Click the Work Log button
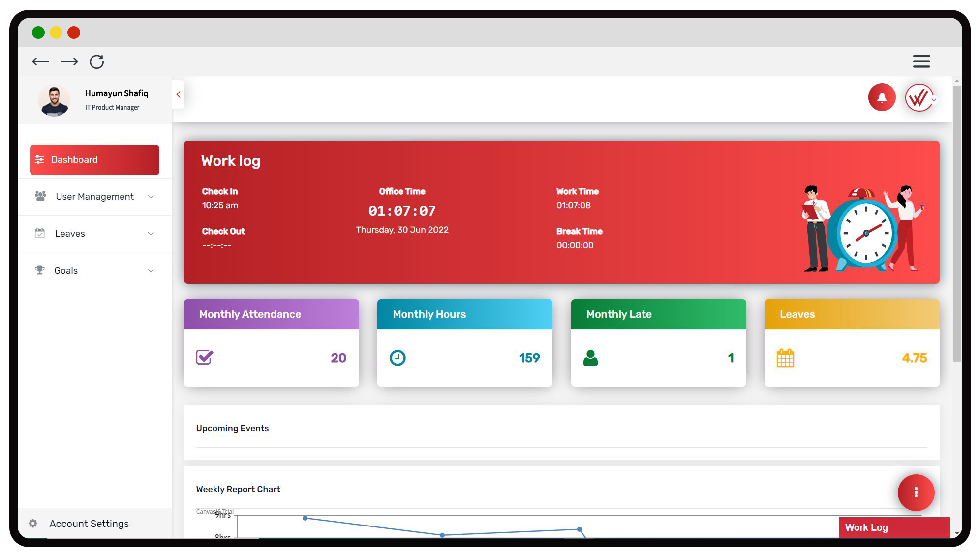Image resolution: width=980 pixels, height=557 pixels. (x=894, y=527)
